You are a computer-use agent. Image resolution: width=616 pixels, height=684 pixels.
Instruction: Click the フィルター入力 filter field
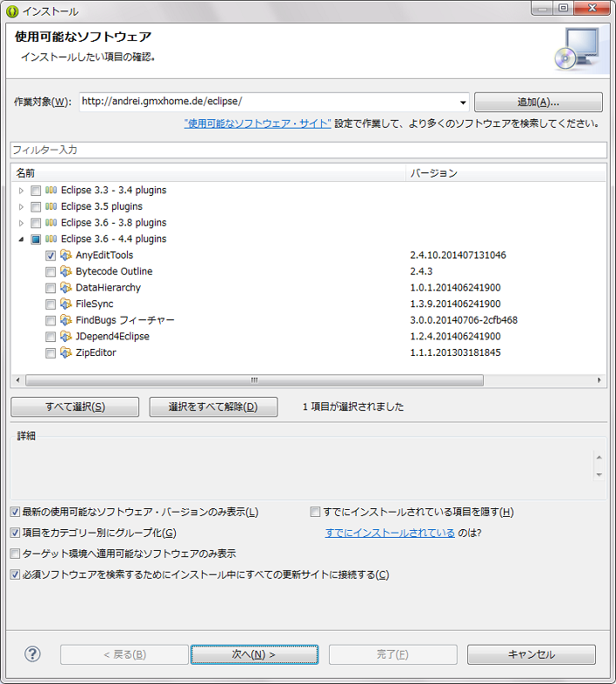pos(309,150)
